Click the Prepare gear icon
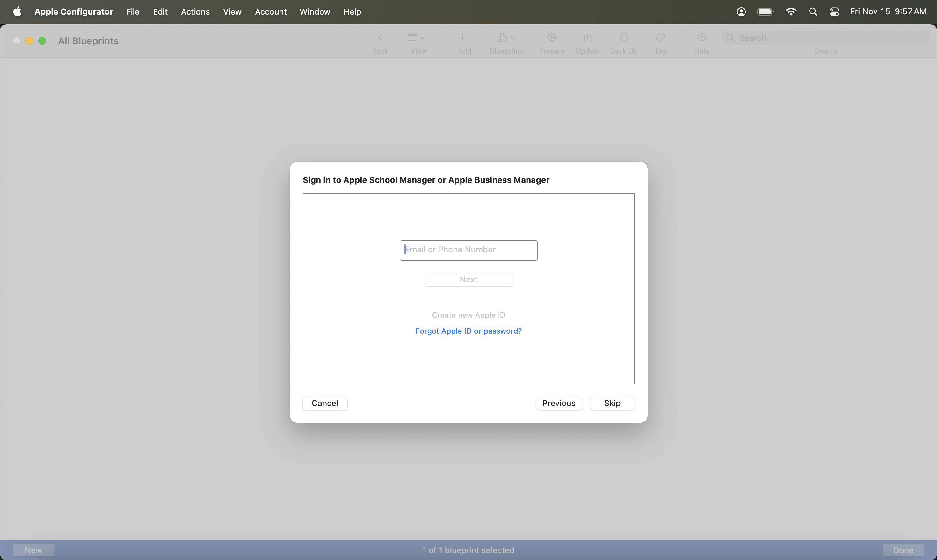The width and height of the screenshot is (937, 560). click(552, 37)
